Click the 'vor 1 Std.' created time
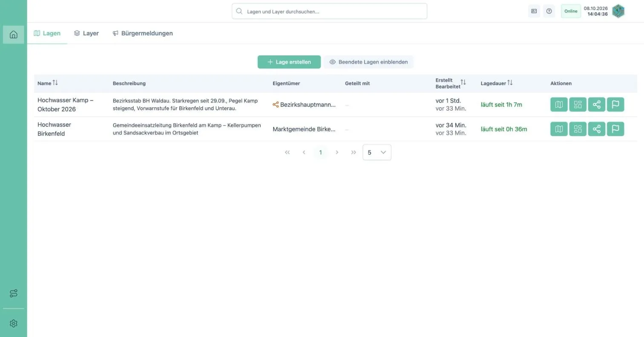 [448, 101]
